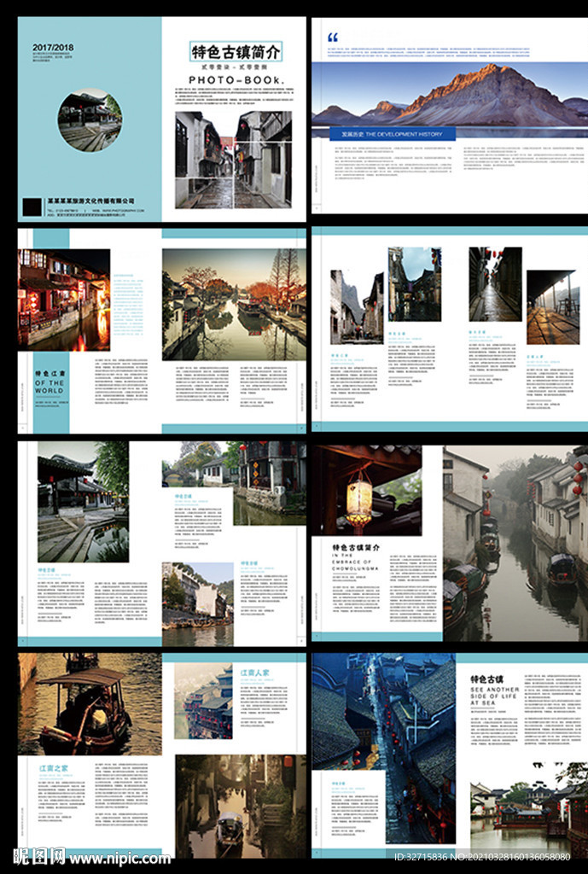588x874 pixels.
Task: Click the riverside house photo with red decorations
Action: coord(234,483)
